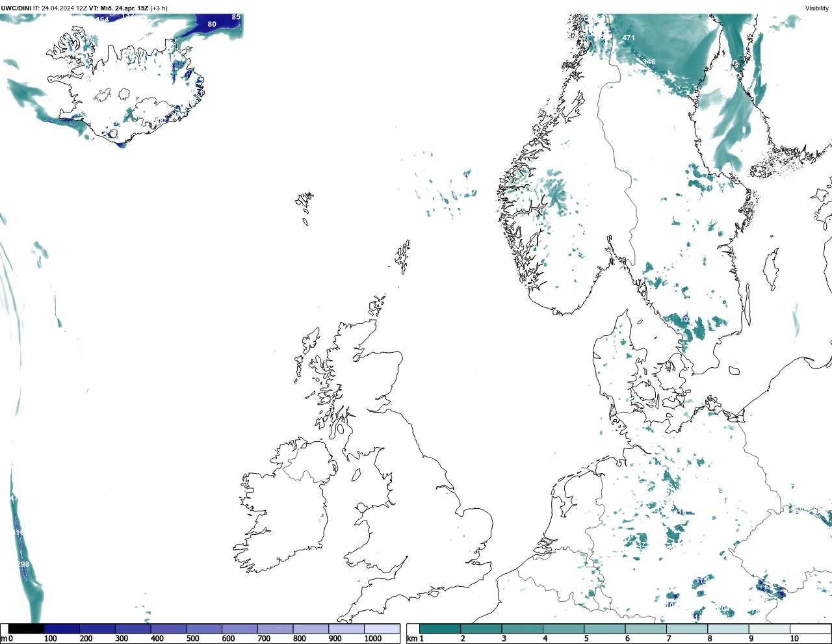Click the '5' tick label on km legend

[586, 639]
